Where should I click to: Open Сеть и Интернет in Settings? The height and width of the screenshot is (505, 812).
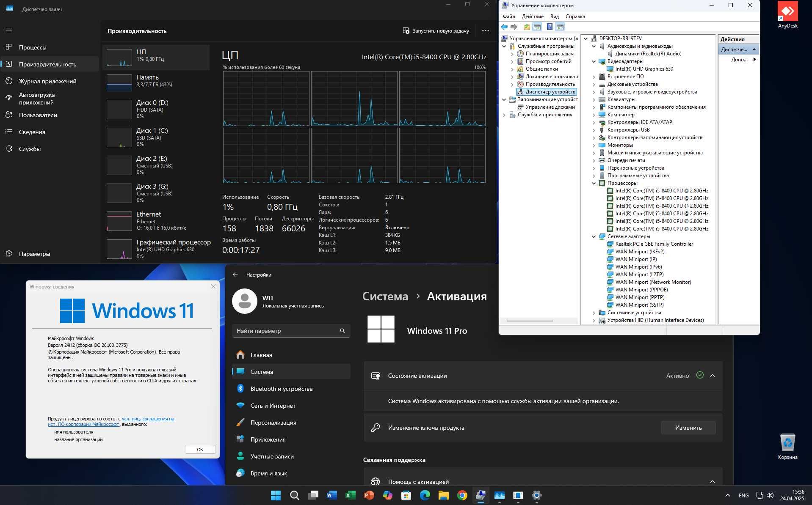click(x=291, y=406)
